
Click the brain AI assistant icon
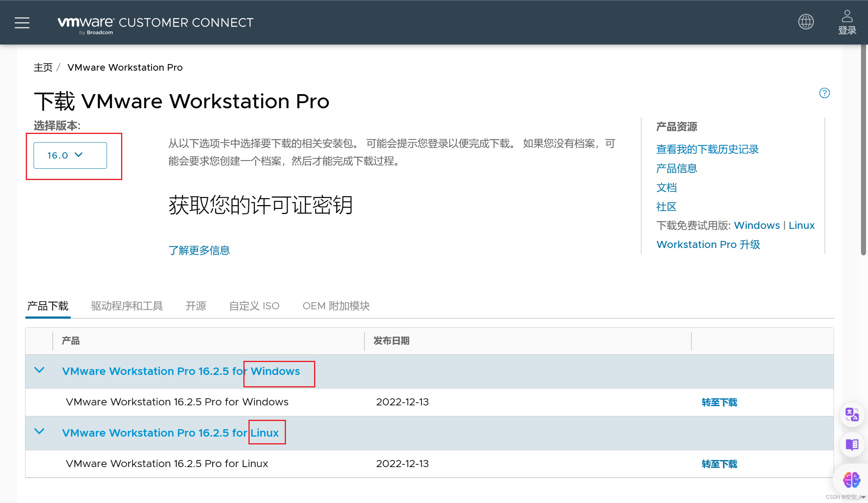pyautogui.click(x=852, y=480)
